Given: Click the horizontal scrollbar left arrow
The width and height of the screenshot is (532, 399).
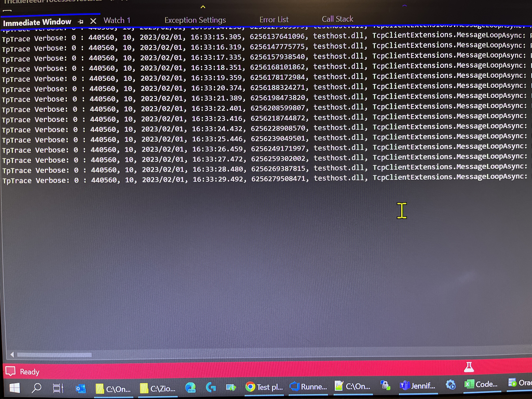Looking at the screenshot, I should pos(12,355).
